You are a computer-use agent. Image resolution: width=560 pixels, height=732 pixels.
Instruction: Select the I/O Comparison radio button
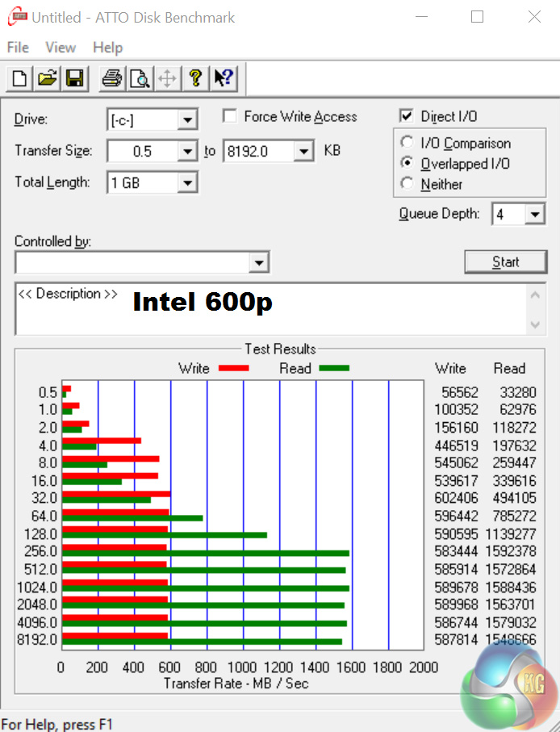pos(407,142)
